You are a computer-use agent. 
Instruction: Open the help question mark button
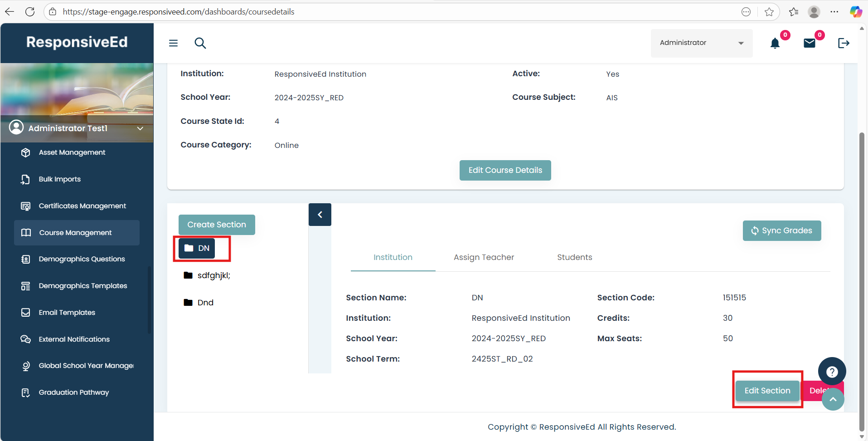point(832,372)
